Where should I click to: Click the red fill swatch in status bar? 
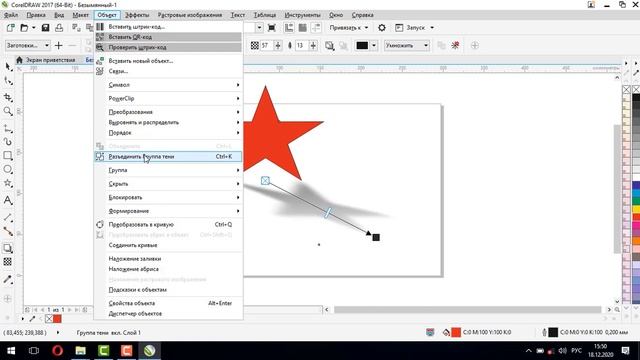[456, 333]
